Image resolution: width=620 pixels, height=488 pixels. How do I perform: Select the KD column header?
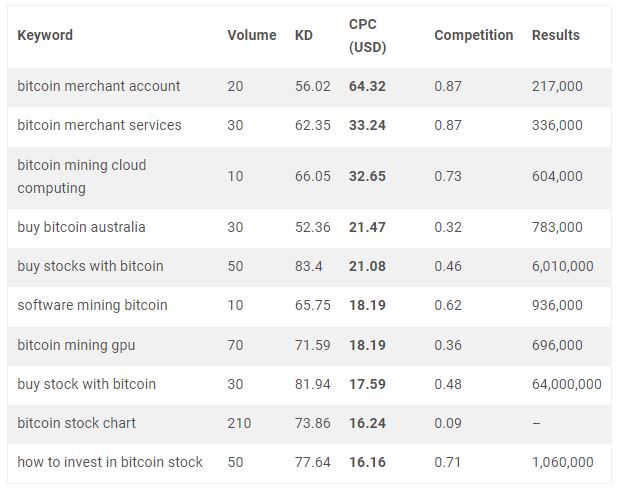pyautogui.click(x=304, y=35)
